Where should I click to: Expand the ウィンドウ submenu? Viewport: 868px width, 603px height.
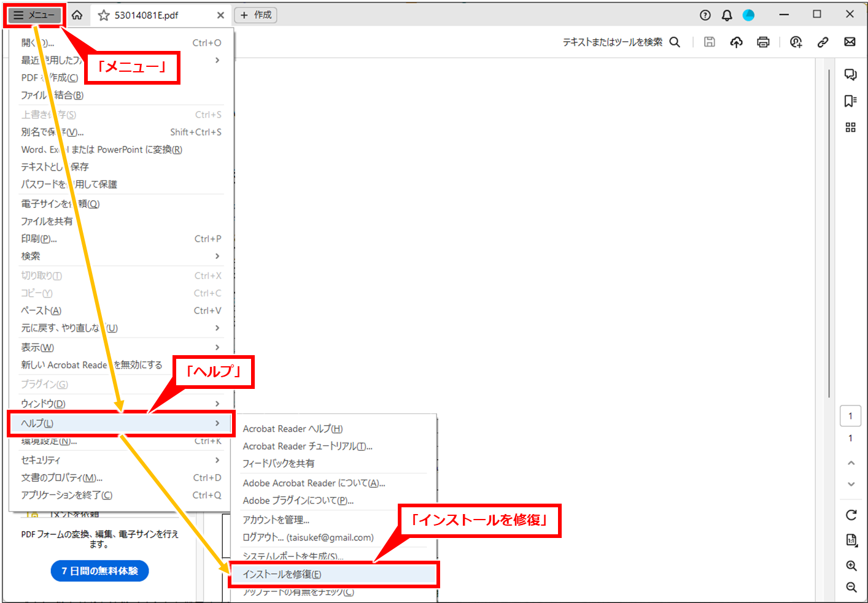(217, 404)
